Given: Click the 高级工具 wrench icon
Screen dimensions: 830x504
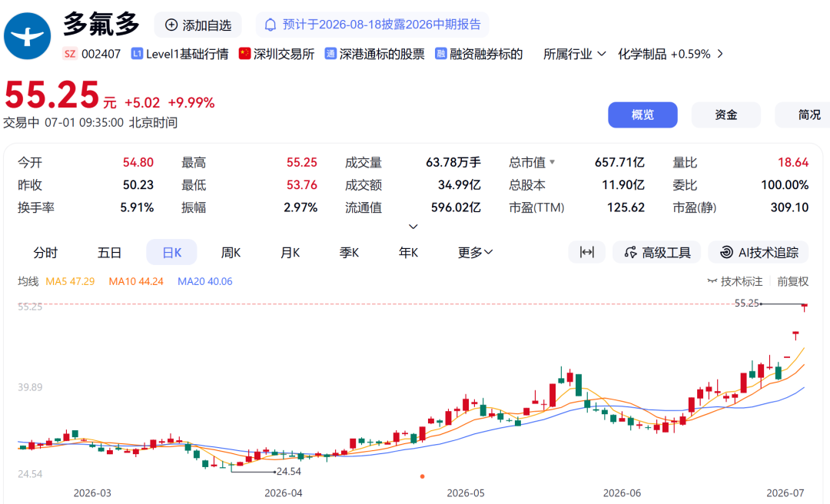Looking at the screenshot, I should click(x=630, y=253).
